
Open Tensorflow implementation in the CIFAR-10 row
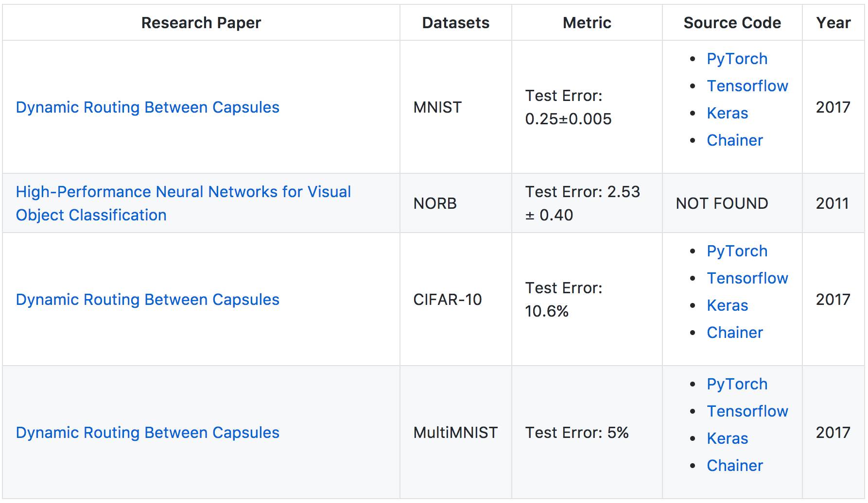(x=747, y=278)
